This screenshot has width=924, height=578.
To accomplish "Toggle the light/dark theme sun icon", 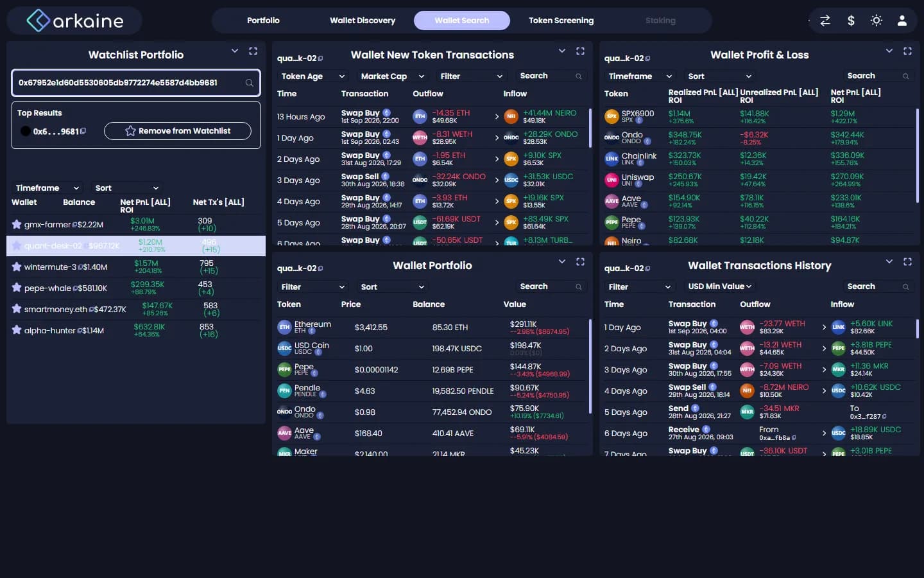I will [x=877, y=21].
